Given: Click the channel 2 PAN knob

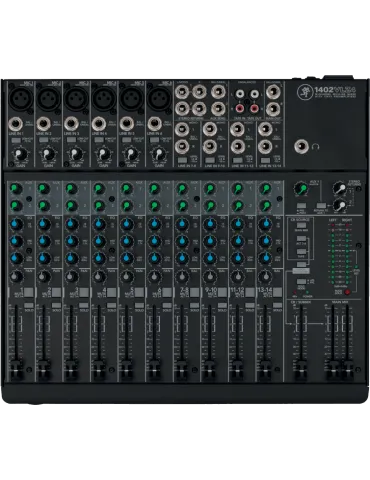Looking at the screenshot, I should (x=43, y=276).
